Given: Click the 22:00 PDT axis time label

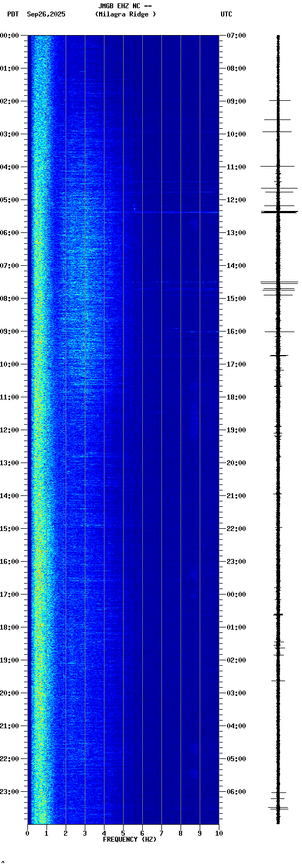Looking at the screenshot, I should 9,759.
